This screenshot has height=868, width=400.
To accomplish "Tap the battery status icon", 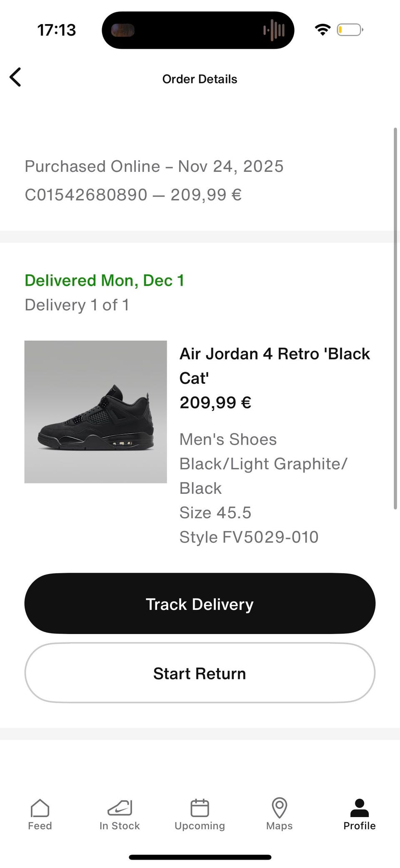I will [350, 30].
